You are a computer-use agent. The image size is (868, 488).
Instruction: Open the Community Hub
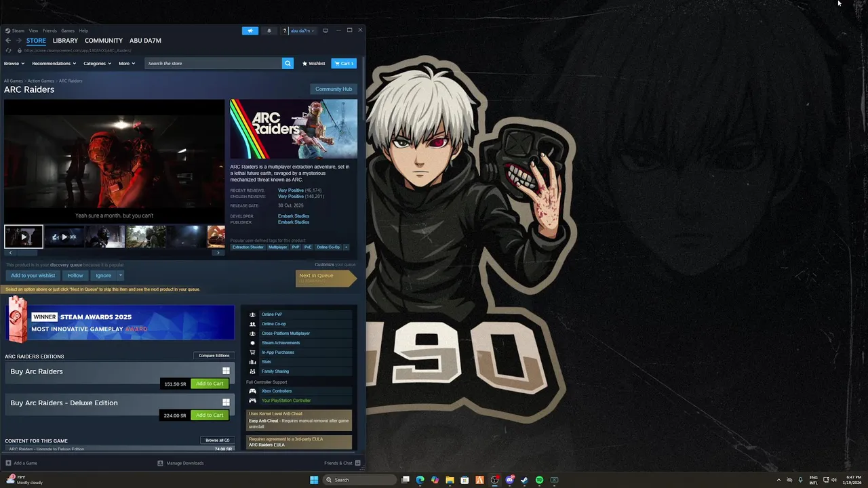click(x=334, y=89)
